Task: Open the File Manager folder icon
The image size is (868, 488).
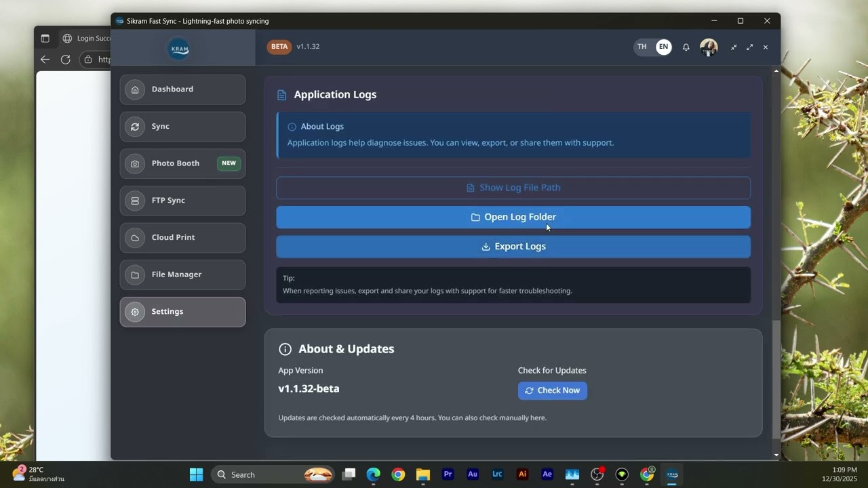Action: [135, 274]
